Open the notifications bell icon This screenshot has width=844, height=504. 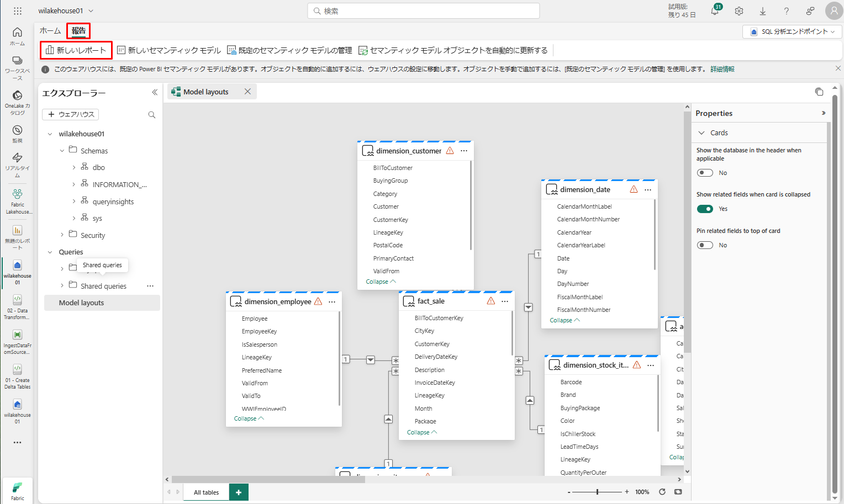pyautogui.click(x=715, y=11)
